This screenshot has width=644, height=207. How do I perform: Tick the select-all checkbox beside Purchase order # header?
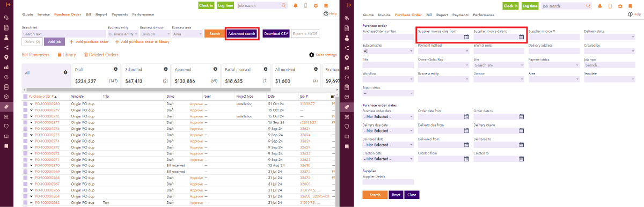coord(25,96)
